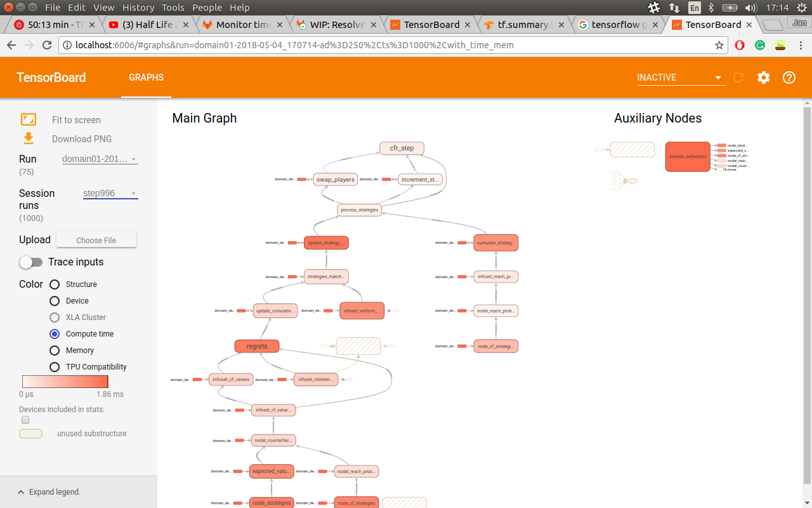Switch to the Monitor time GitLab tab
The image size is (812, 508).
pyautogui.click(x=244, y=25)
